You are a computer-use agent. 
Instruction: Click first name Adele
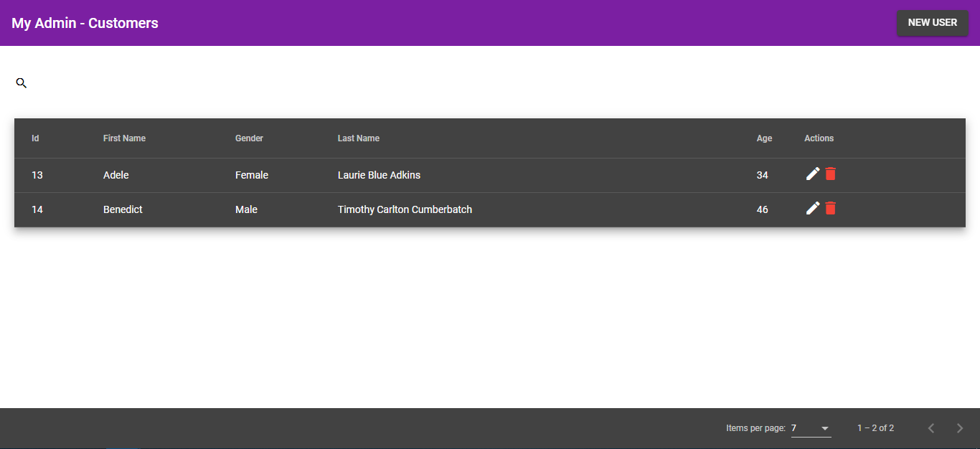[x=116, y=175]
